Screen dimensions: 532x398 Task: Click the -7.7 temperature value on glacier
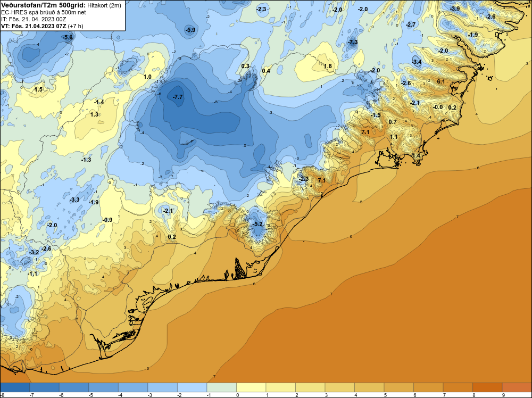click(178, 97)
